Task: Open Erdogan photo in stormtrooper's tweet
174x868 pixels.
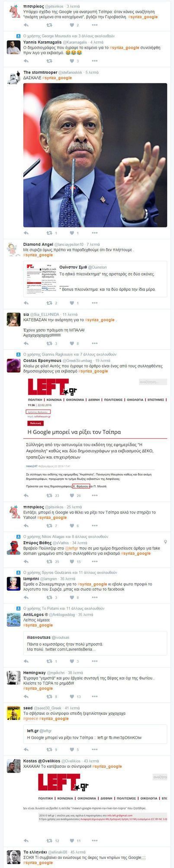Action: point(95,155)
